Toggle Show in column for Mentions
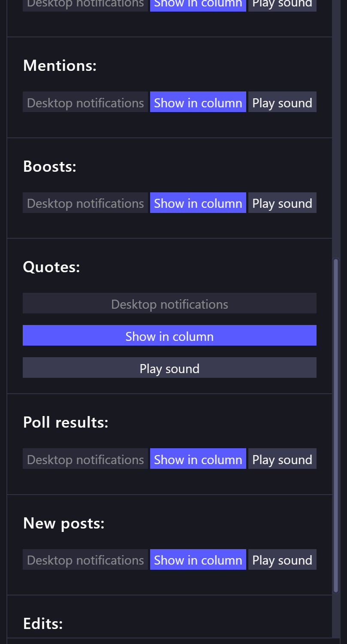This screenshot has height=644, width=347. click(198, 102)
